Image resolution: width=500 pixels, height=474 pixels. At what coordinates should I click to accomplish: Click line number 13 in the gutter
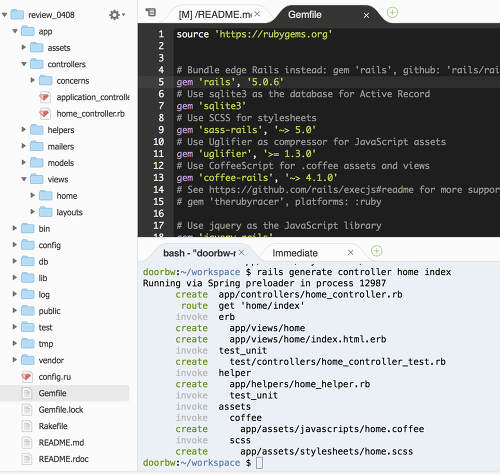[159, 178]
